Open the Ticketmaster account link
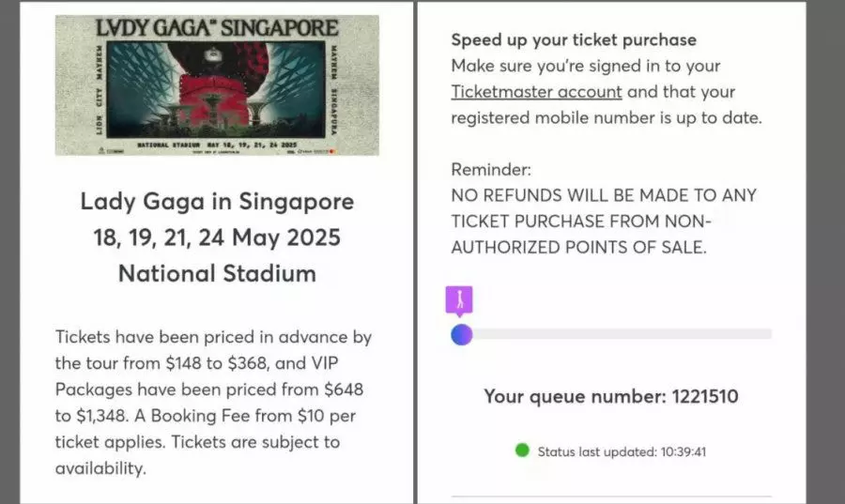 point(536,92)
